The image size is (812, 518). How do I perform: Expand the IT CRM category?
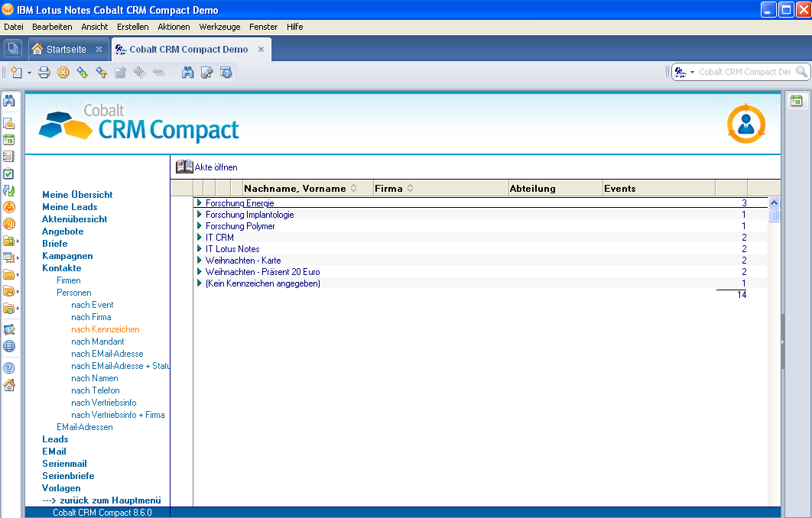200,237
